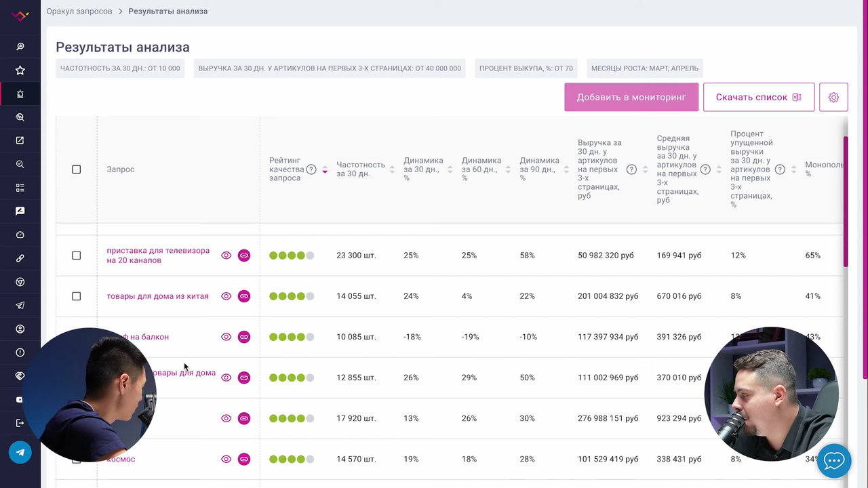Viewport: 868px width, 488px height.
Task: Sort by Средняя выручка arrows
Action: [719, 169]
